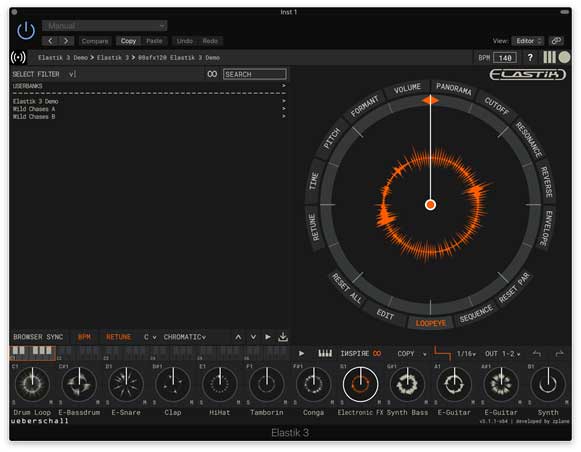This screenshot has height=452, width=581.
Task: Click the sampler undo arrow
Action: [x=537, y=354]
